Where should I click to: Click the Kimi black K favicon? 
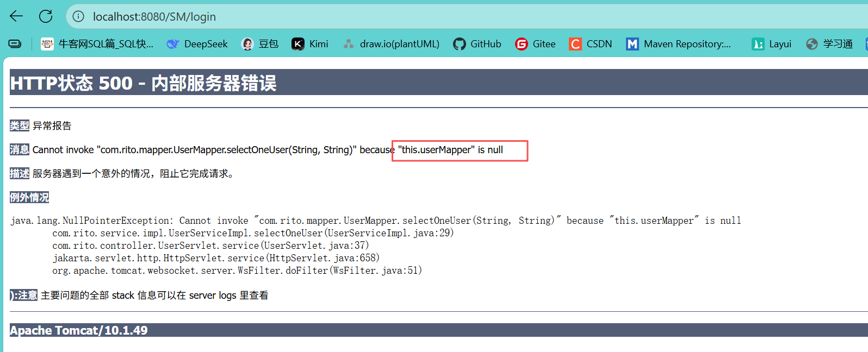pos(298,44)
